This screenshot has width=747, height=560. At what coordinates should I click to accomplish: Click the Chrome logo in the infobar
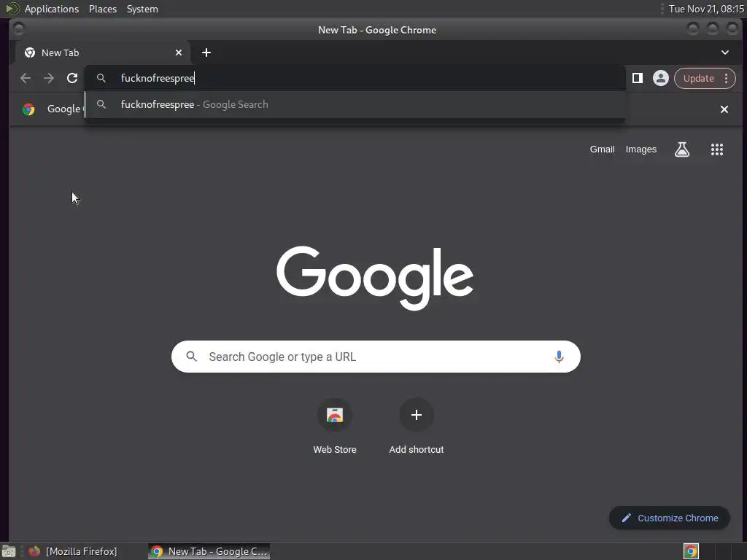28,109
